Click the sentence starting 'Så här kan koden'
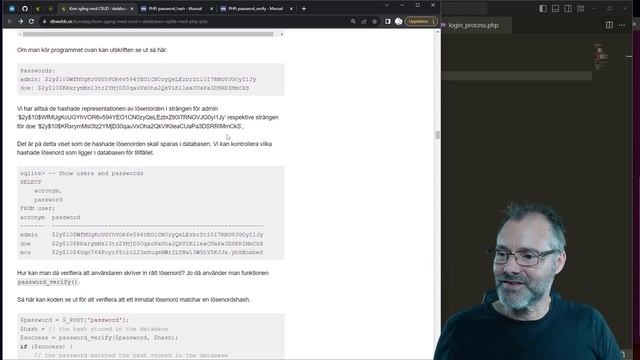 pyautogui.click(x=133, y=300)
